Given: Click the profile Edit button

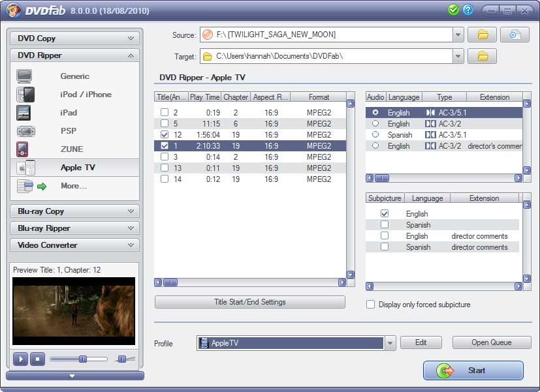Looking at the screenshot, I should point(421,342).
